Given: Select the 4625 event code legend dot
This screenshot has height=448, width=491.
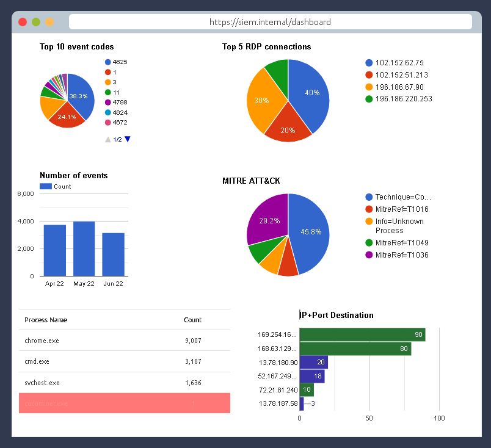Looking at the screenshot, I should click(108, 62).
